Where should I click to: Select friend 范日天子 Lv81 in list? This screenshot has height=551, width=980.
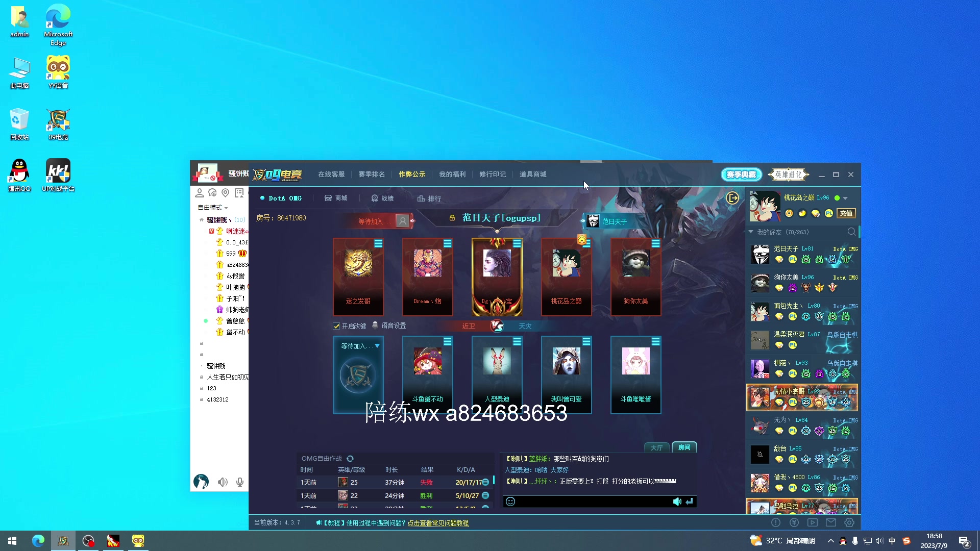802,254
